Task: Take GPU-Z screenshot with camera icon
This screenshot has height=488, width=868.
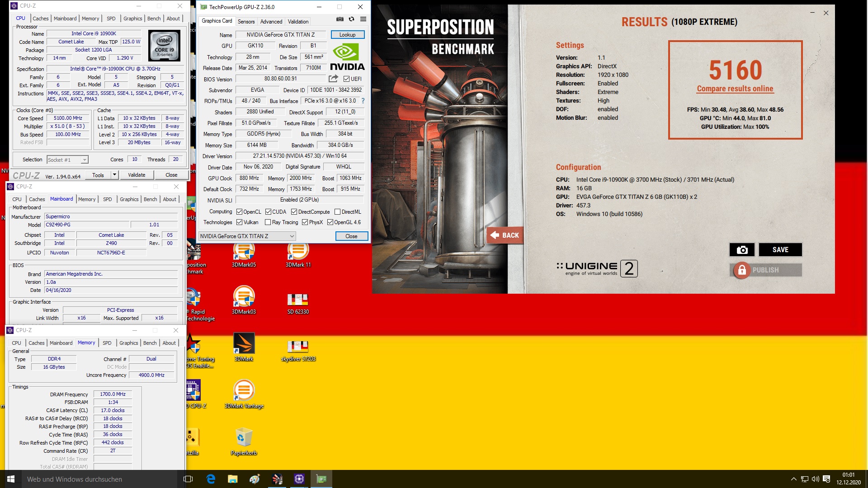Action: pos(340,19)
